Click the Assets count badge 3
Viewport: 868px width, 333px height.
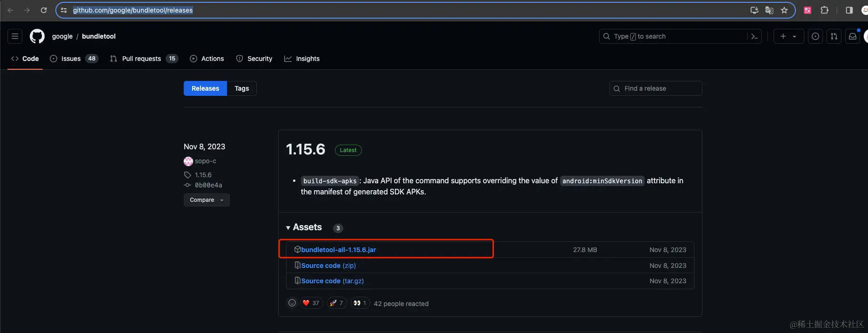[x=338, y=228]
